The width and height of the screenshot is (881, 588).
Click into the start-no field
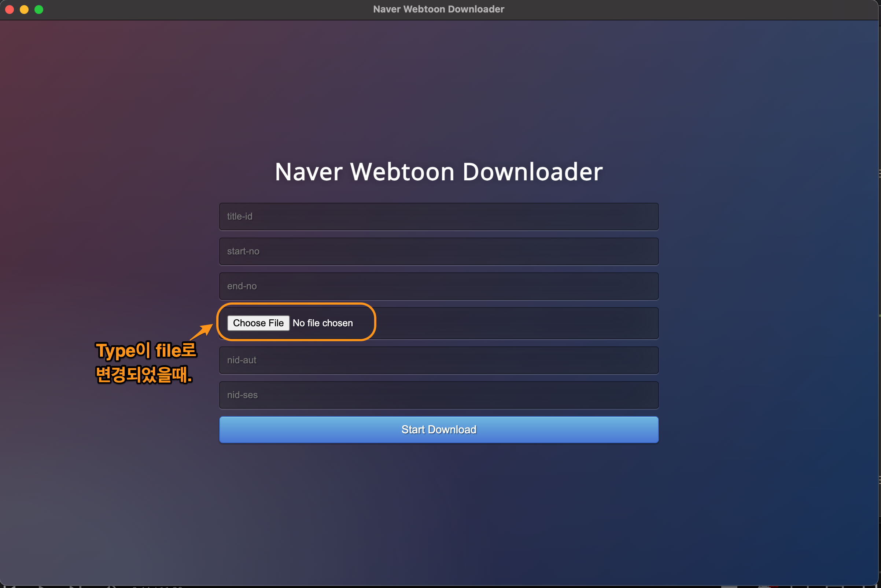[439, 251]
